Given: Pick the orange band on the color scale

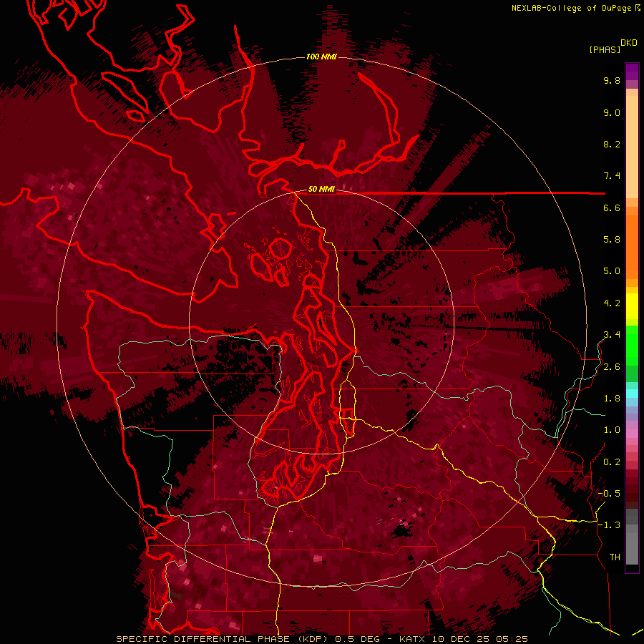Looking at the screenshot, I should (x=632, y=246).
